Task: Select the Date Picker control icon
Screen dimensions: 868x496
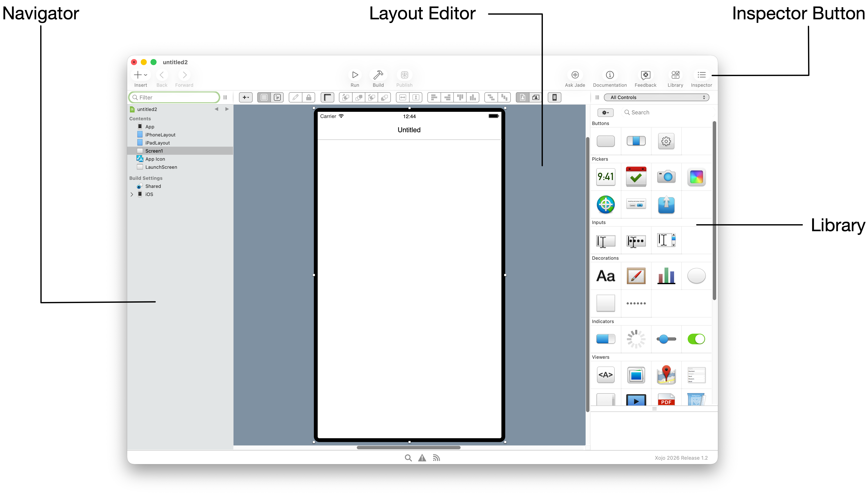Action: tap(636, 177)
